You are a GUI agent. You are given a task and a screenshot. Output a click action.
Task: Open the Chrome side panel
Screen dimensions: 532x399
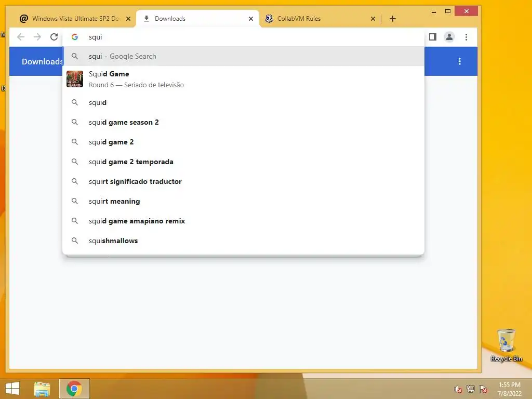click(433, 37)
